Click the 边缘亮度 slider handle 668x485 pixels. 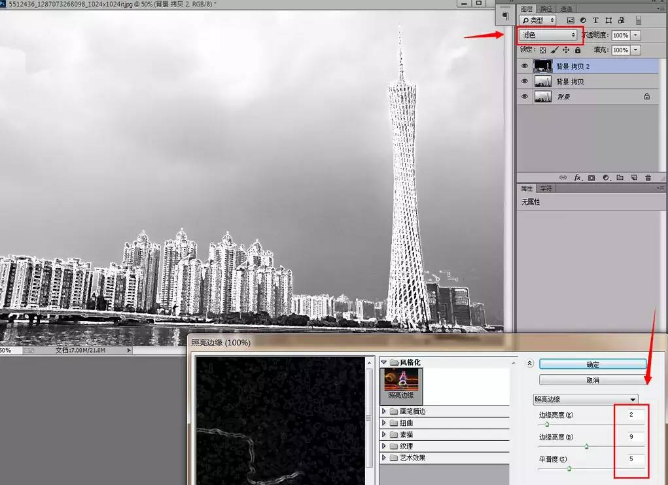tap(586, 446)
